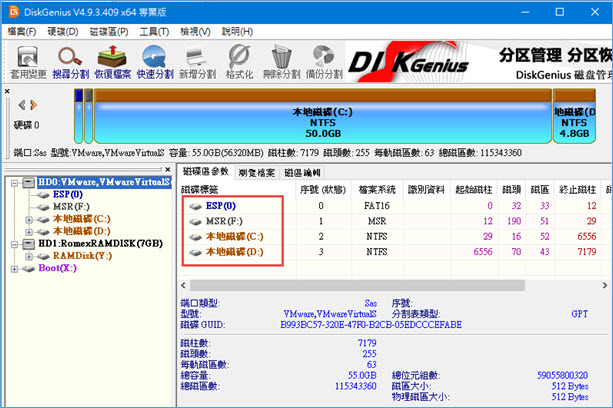Click the 序號(狀態) column header

coord(323,190)
